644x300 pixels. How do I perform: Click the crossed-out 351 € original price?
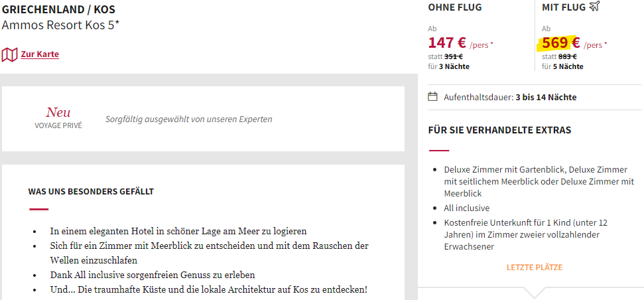[454, 57]
